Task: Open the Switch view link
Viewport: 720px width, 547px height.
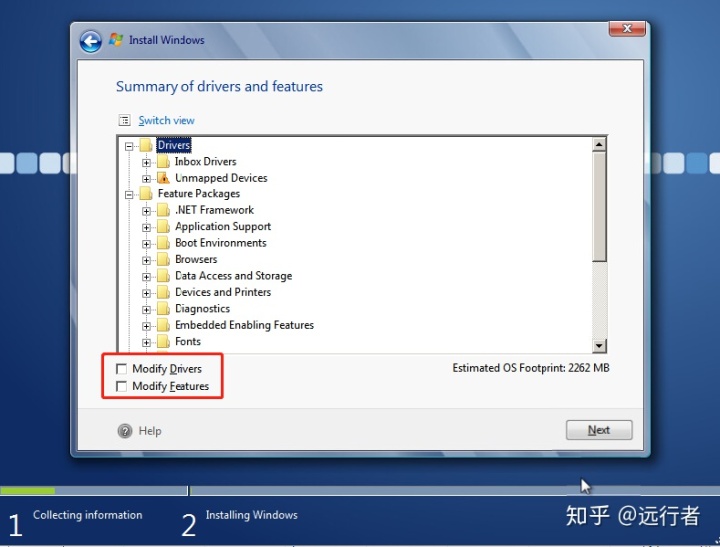Action: [166, 120]
